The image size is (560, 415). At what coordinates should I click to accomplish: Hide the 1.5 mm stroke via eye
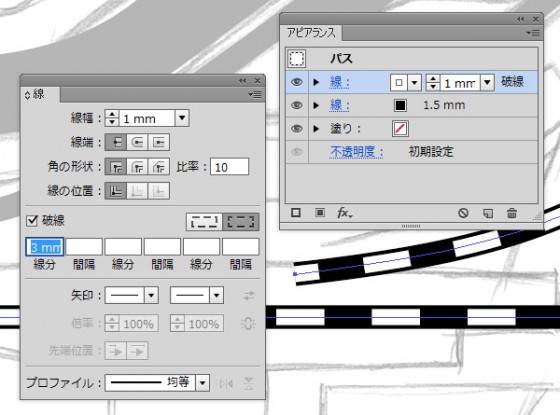click(296, 105)
